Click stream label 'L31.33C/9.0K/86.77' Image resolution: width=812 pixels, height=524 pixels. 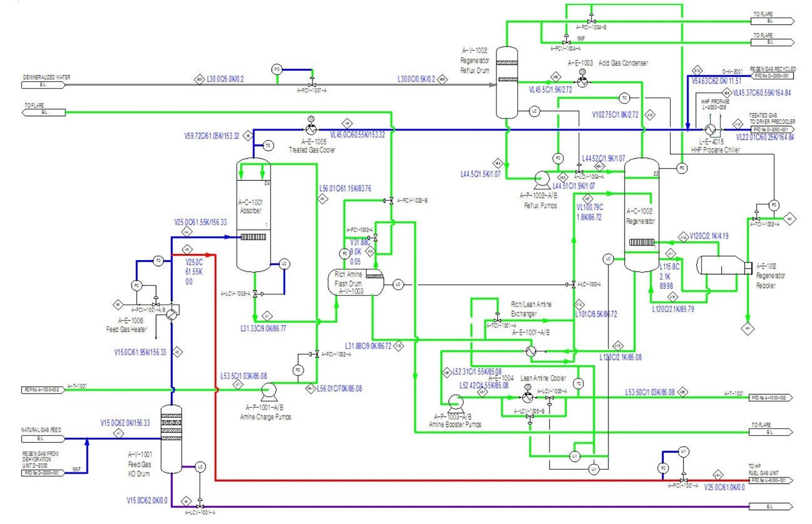click(263, 329)
